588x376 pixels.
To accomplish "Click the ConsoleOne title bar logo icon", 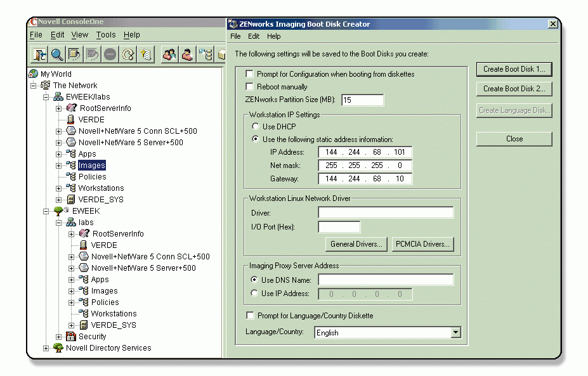I will [33, 22].
